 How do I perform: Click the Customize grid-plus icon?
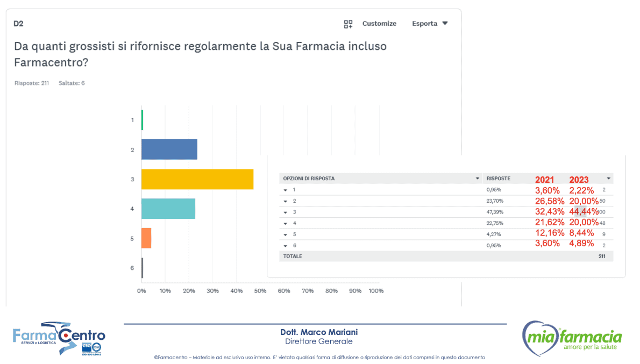[348, 24]
